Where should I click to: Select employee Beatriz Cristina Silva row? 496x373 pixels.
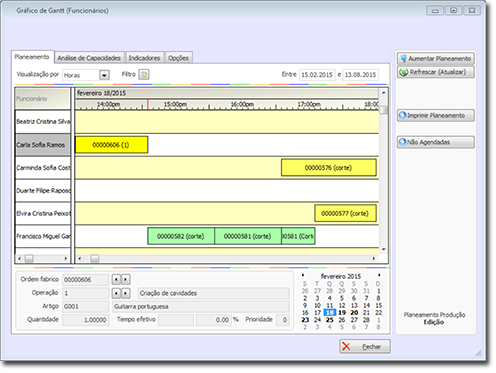[43, 122]
